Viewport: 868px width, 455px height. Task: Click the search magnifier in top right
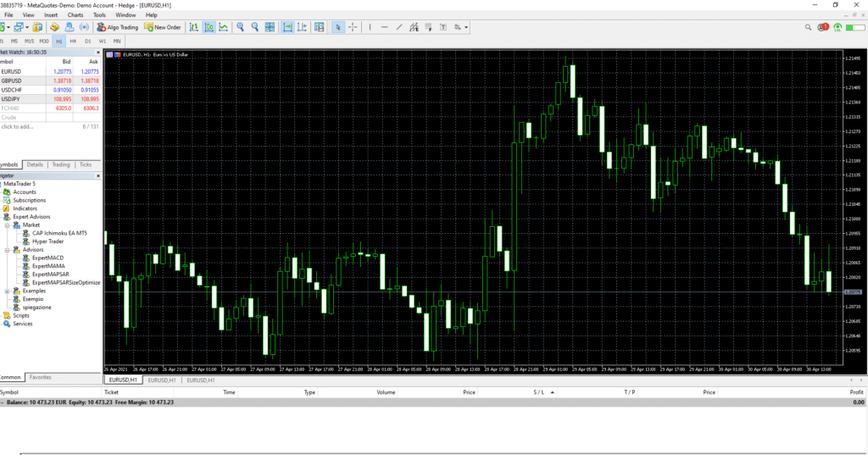click(x=808, y=27)
